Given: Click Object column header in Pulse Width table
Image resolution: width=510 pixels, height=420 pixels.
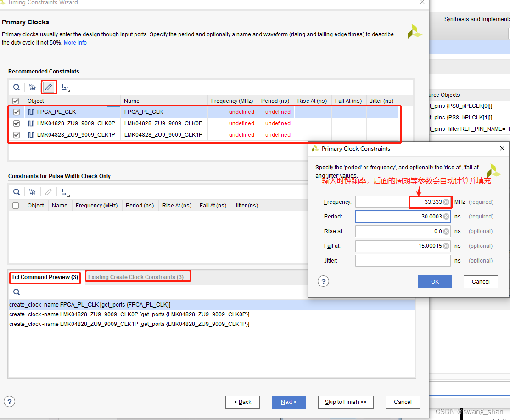Looking at the screenshot, I should [x=36, y=206].
